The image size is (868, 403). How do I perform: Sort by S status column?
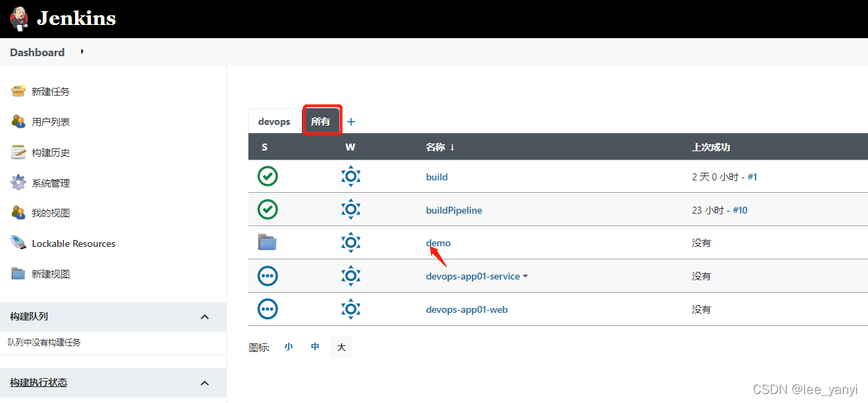pyautogui.click(x=265, y=147)
